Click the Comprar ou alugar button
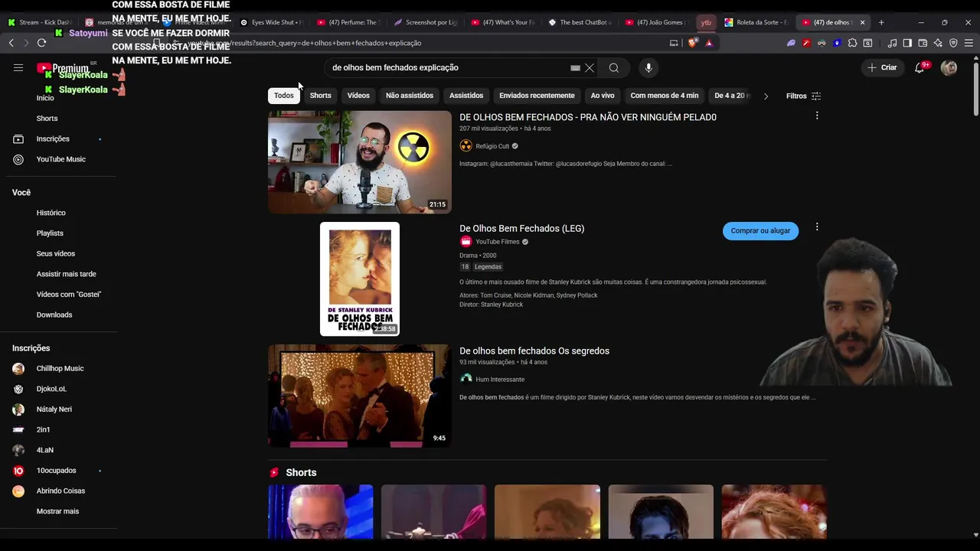 [x=760, y=231]
